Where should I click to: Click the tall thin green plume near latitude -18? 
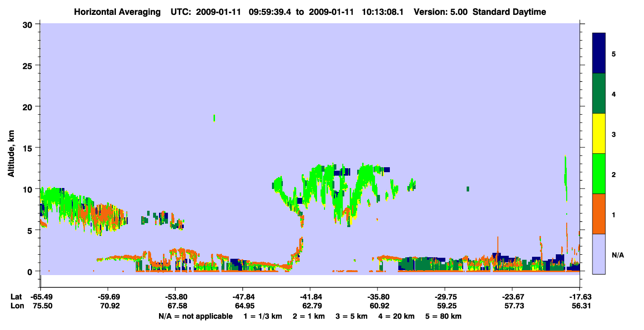[x=566, y=178]
